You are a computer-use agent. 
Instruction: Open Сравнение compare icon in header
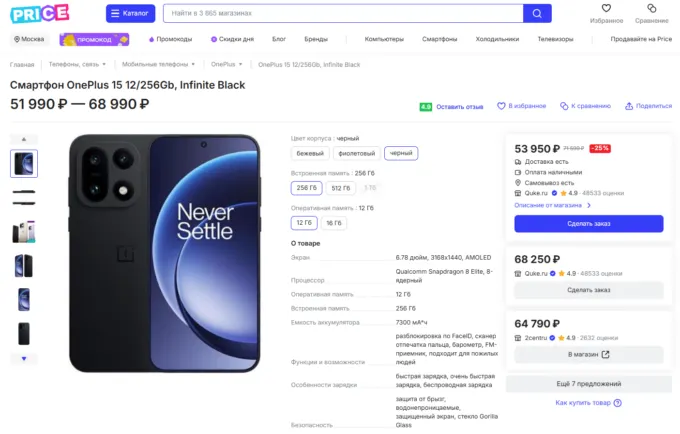coord(651,9)
